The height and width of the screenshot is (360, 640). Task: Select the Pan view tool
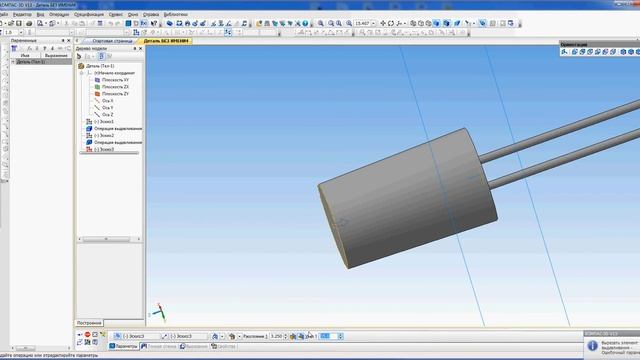click(383, 23)
